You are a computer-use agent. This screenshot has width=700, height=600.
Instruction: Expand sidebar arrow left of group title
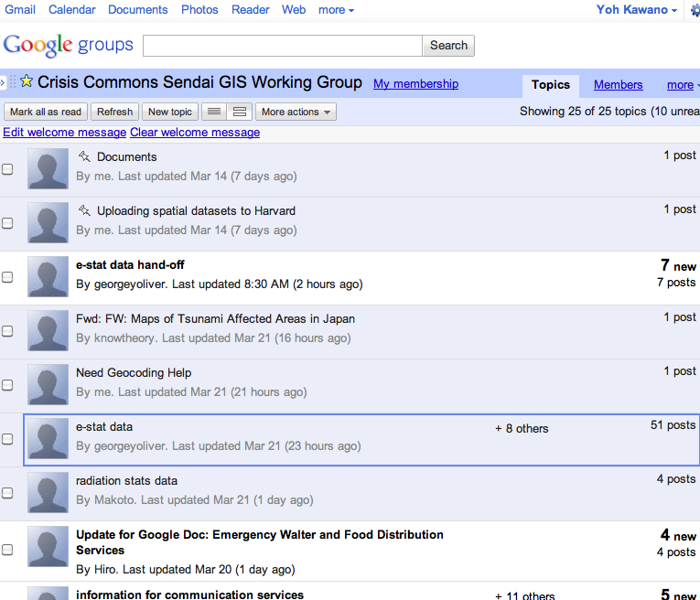pyautogui.click(x=3, y=82)
